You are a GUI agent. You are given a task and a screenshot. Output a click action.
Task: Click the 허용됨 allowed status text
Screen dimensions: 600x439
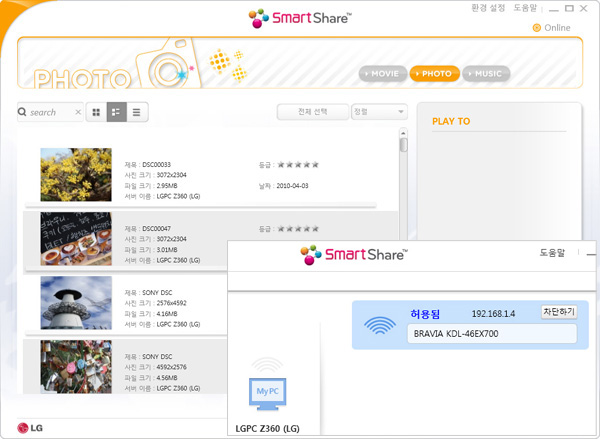click(425, 314)
